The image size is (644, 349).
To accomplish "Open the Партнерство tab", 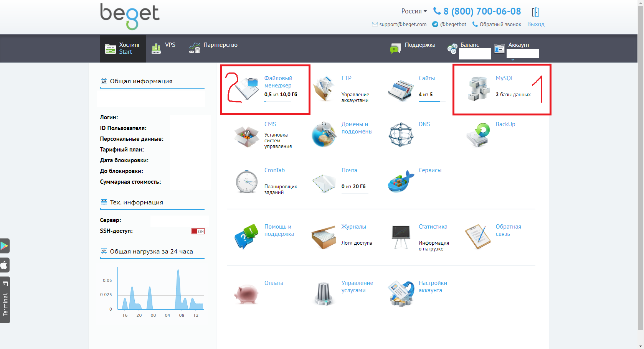I will coord(213,48).
